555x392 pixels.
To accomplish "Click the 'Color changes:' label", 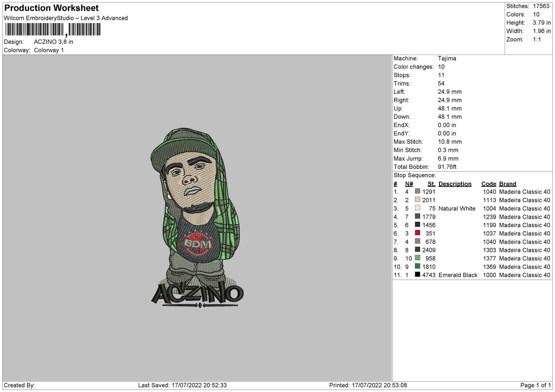I will 413,67.
